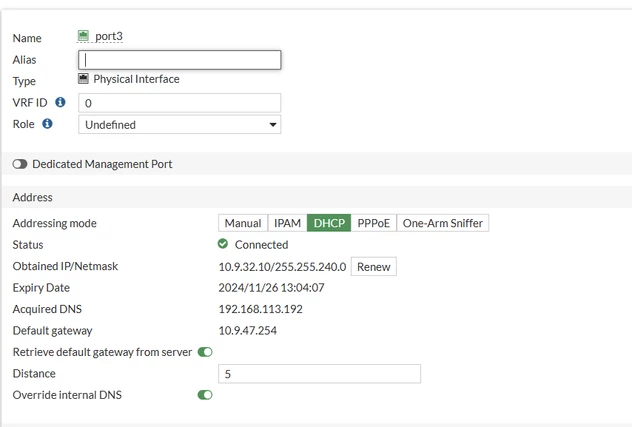Click the Physical Interface type icon
This screenshot has height=427, width=632.
[x=83, y=79]
